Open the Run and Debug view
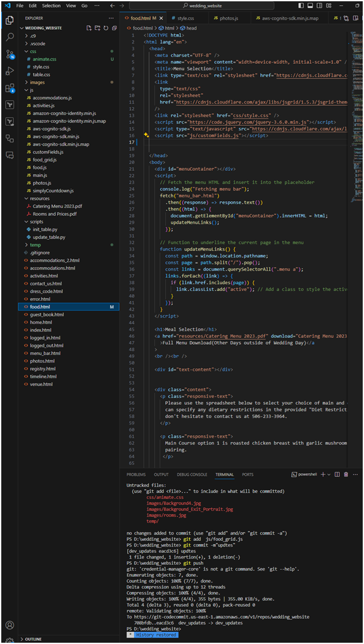364x644 pixels. (x=10, y=71)
